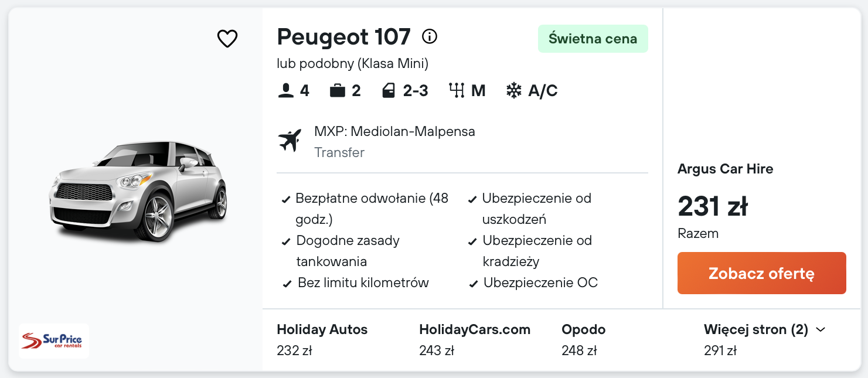This screenshot has height=378, width=868.
Task: Click the SurPrice car rentals logo
Action: coord(54,340)
